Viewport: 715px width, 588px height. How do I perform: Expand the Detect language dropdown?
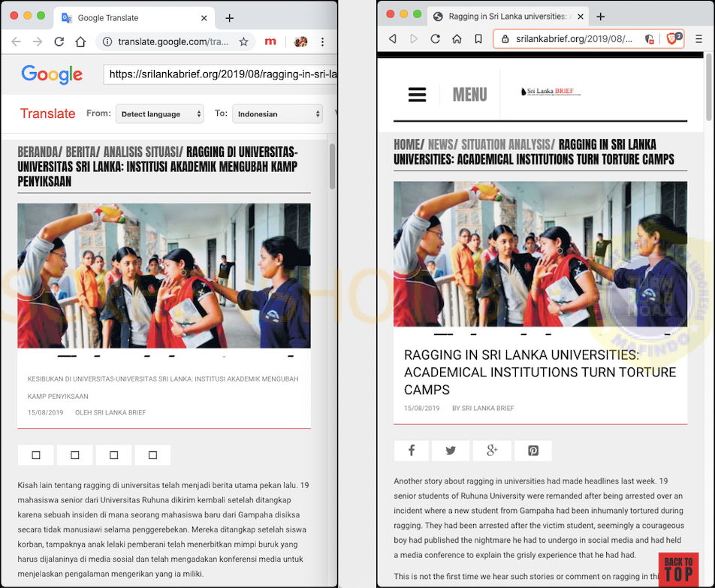point(159,114)
